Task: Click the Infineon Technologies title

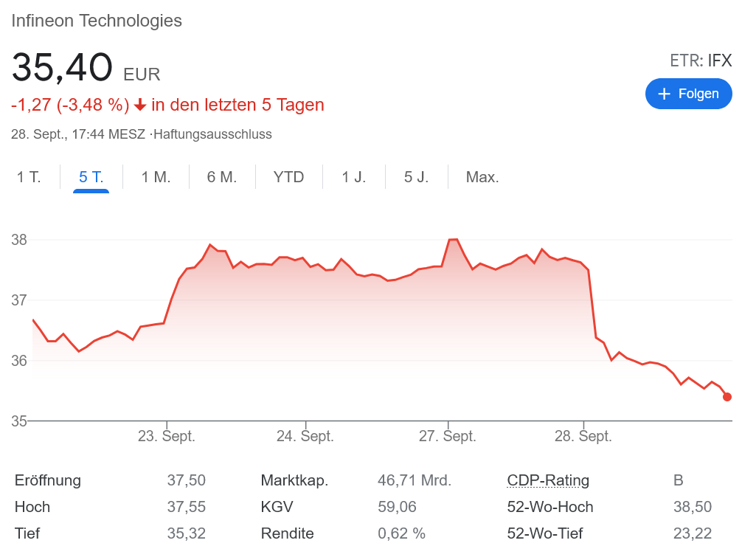Action: pyautogui.click(x=97, y=21)
